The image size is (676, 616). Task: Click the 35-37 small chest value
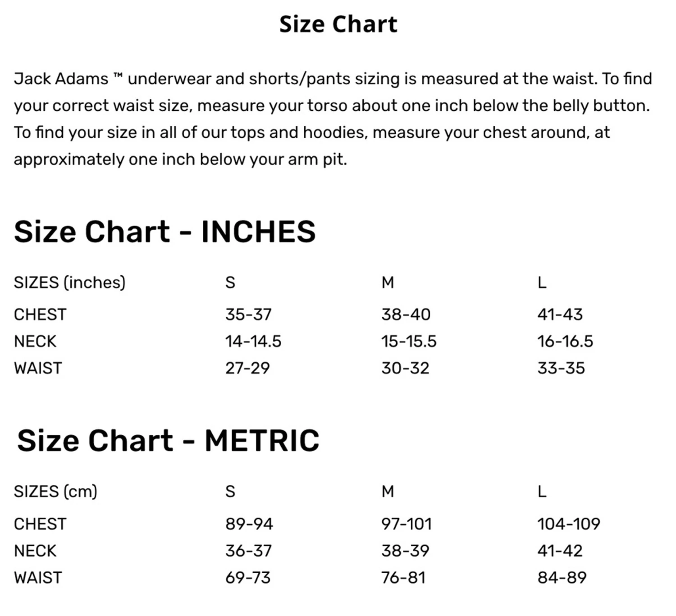248,315
